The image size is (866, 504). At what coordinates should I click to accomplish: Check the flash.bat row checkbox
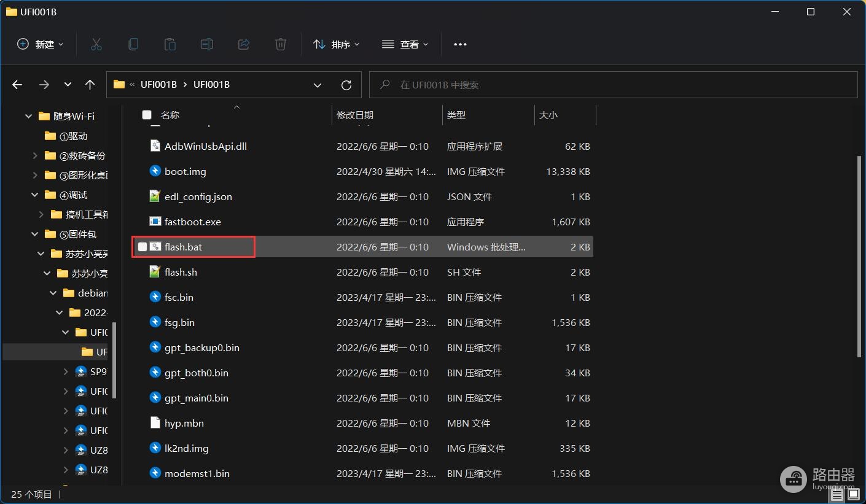(x=142, y=247)
